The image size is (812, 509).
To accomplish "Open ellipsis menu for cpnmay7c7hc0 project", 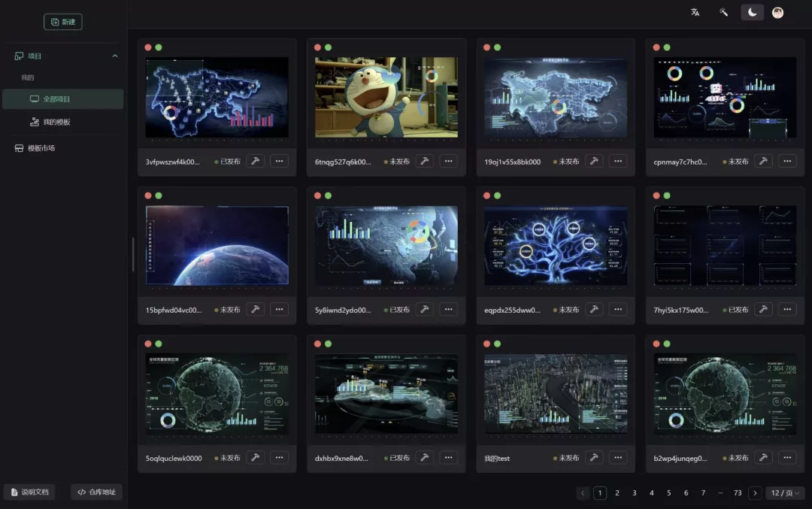I will tap(787, 161).
